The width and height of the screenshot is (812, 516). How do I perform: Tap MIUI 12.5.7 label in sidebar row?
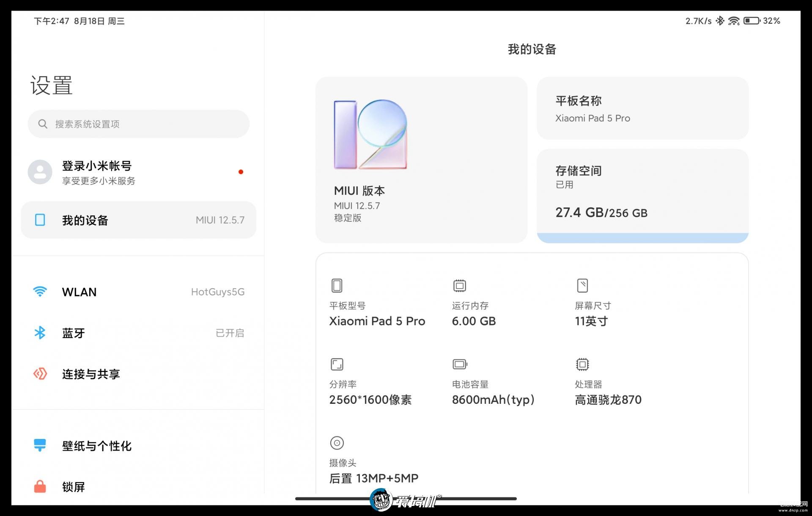click(220, 220)
